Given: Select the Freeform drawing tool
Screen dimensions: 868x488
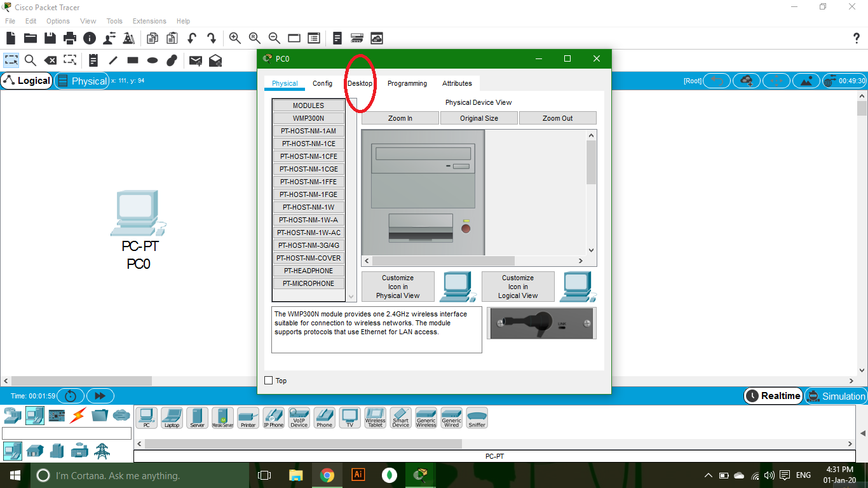Looking at the screenshot, I should click(x=172, y=60).
